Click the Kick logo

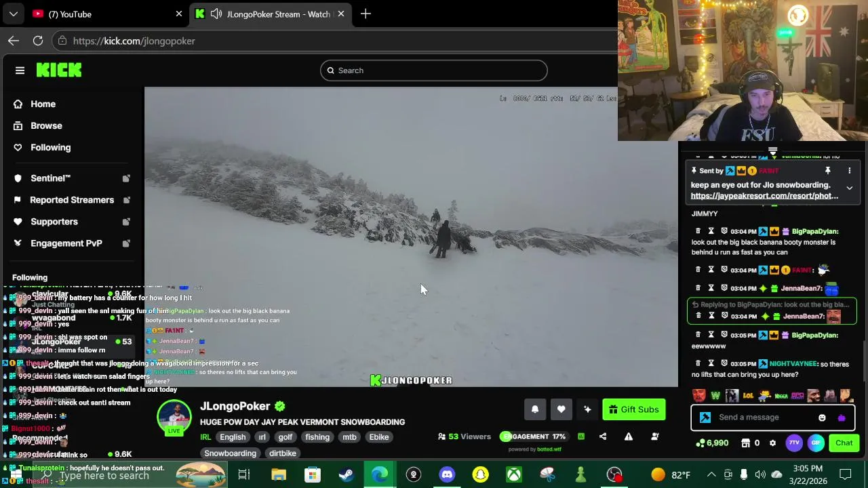pyautogui.click(x=59, y=70)
